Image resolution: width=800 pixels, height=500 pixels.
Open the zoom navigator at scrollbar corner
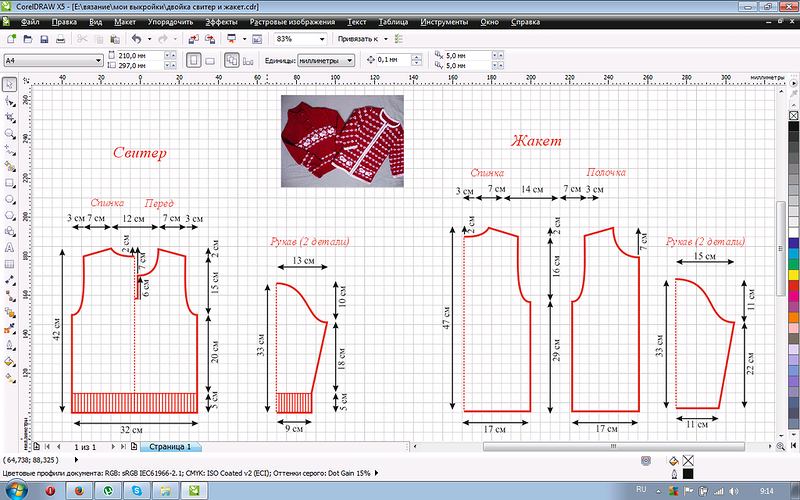click(781, 446)
